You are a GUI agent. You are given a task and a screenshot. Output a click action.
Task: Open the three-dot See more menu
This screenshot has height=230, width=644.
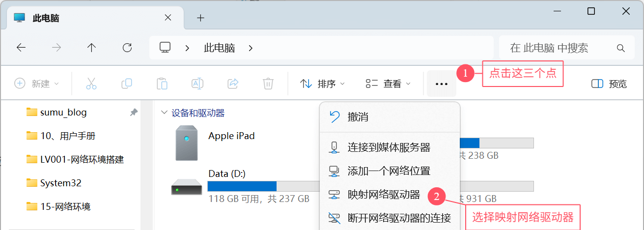tap(442, 84)
